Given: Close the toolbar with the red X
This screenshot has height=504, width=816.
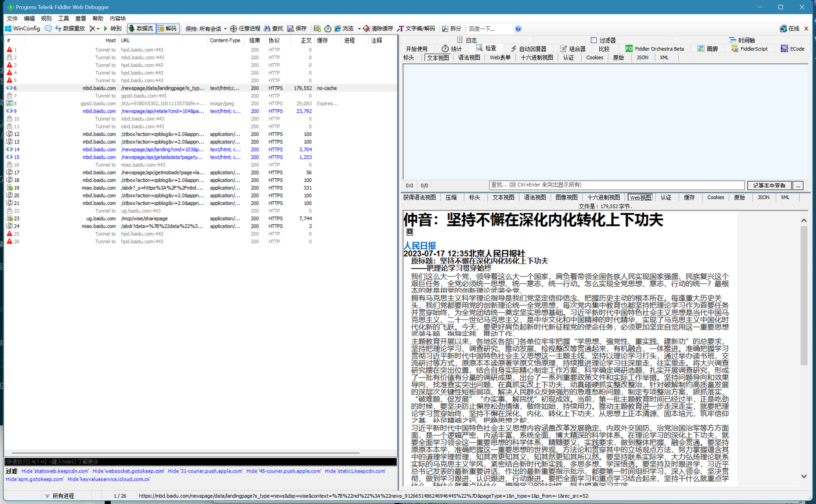Looking at the screenshot, I should pyautogui.click(x=806, y=28).
